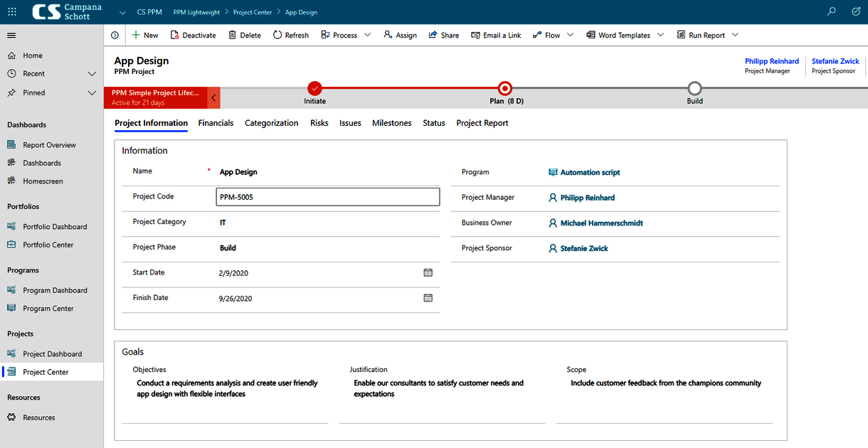Image resolution: width=868 pixels, height=448 pixels.
Task: Select the Project Information tab
Action: (x=151, y=123)
